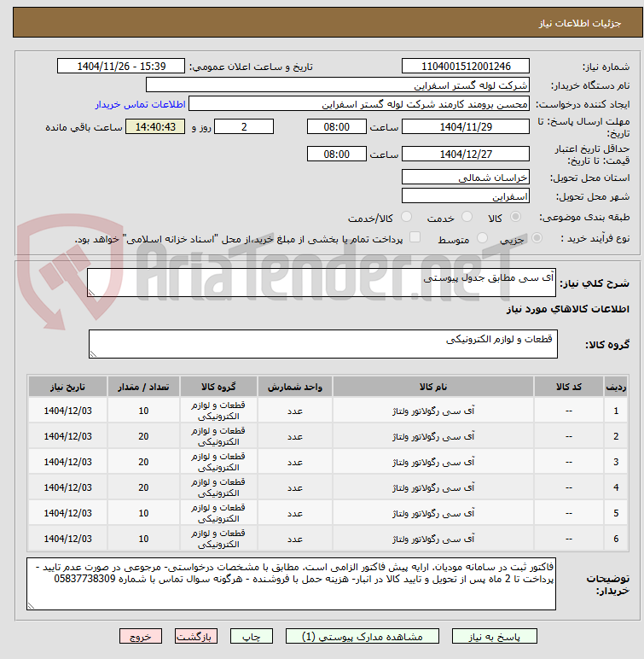Click the گروه کالا text area

coord(323,344)
